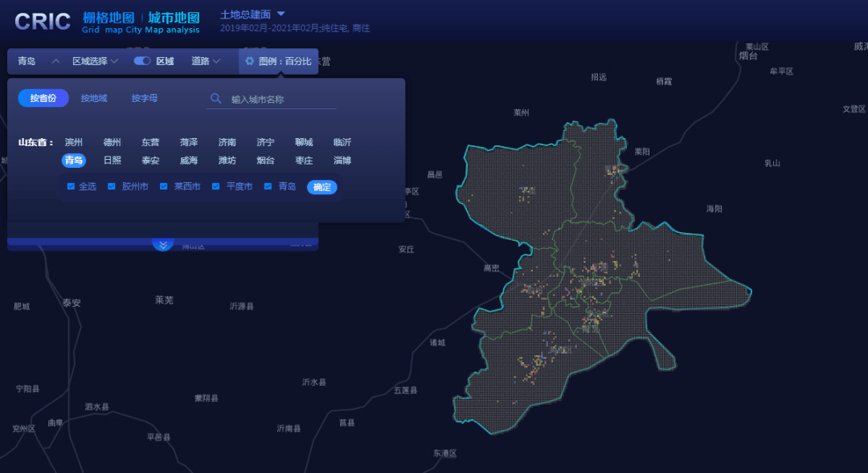This screenshot has height=473, width=868.
Task: Select the 栅格地图 map mode
Action: 108,17
